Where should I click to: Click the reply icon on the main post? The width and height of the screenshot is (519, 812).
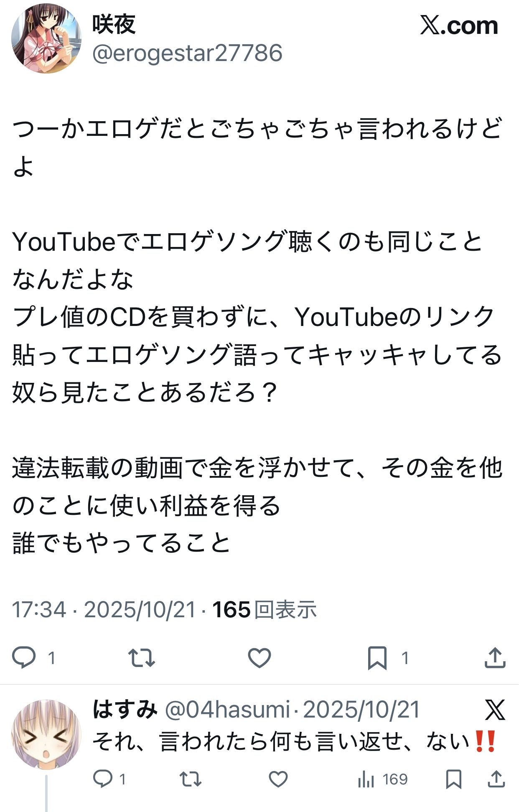24,658
